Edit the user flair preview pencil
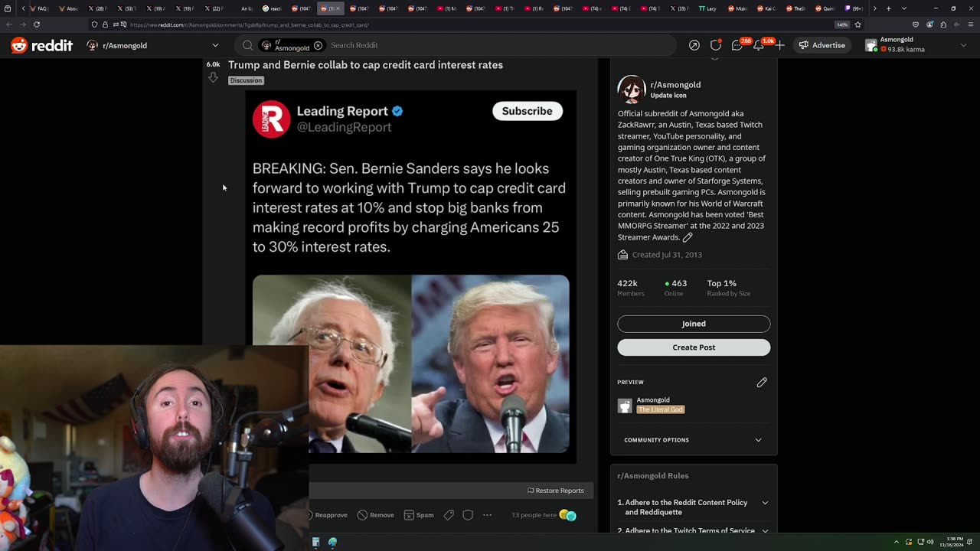Screen dimensions: 980x551 pyautogui.click(x=762, y=382)
